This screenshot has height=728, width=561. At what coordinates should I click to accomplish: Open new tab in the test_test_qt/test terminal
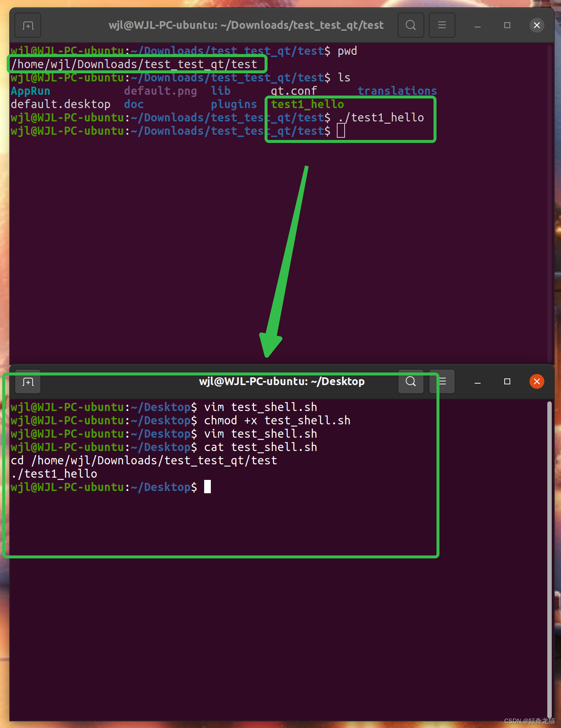tap(28, 26)
